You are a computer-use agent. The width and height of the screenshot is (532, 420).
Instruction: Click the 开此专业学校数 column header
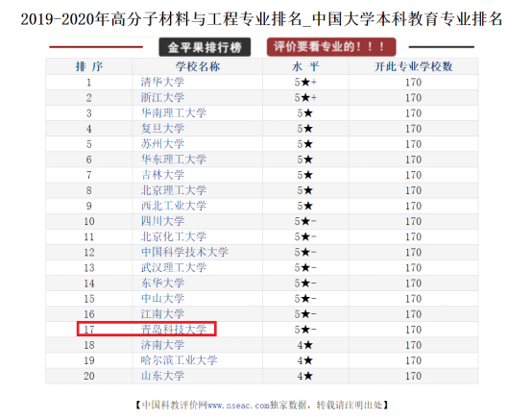(x=413, y=66)
